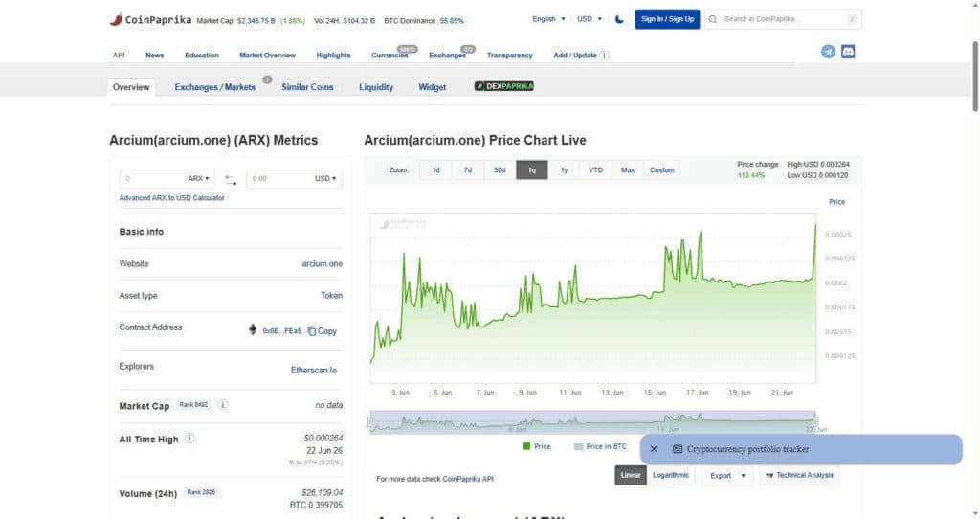Viewport: 980px width, 519px height.
Task: Click the left handle of chart navigator
Action: [x=370, y=422]
